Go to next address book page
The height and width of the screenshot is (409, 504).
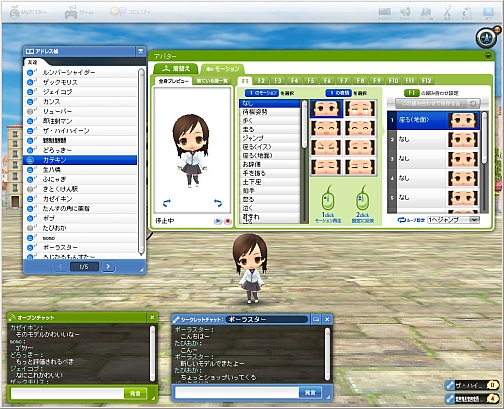108,266
